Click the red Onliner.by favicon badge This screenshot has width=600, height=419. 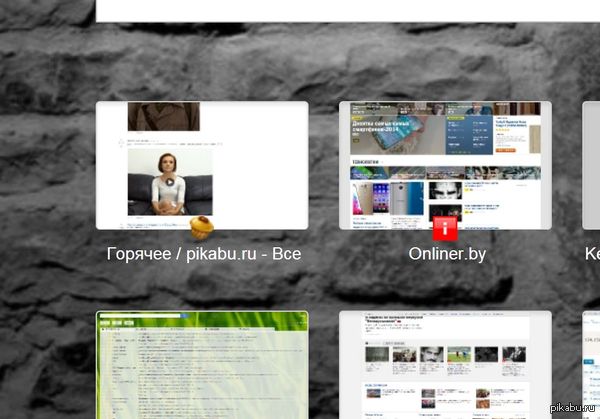(x=445, y=226)
